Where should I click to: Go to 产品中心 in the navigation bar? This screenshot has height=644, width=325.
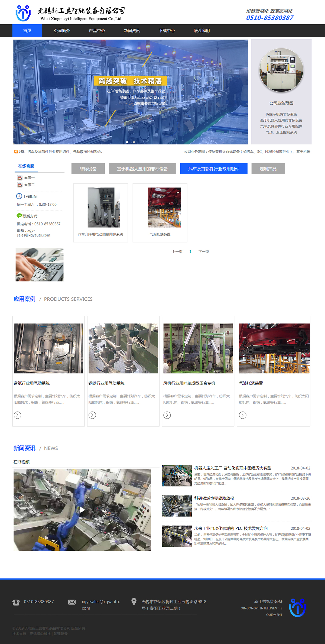pyautogui.click(x=97, y=31)
